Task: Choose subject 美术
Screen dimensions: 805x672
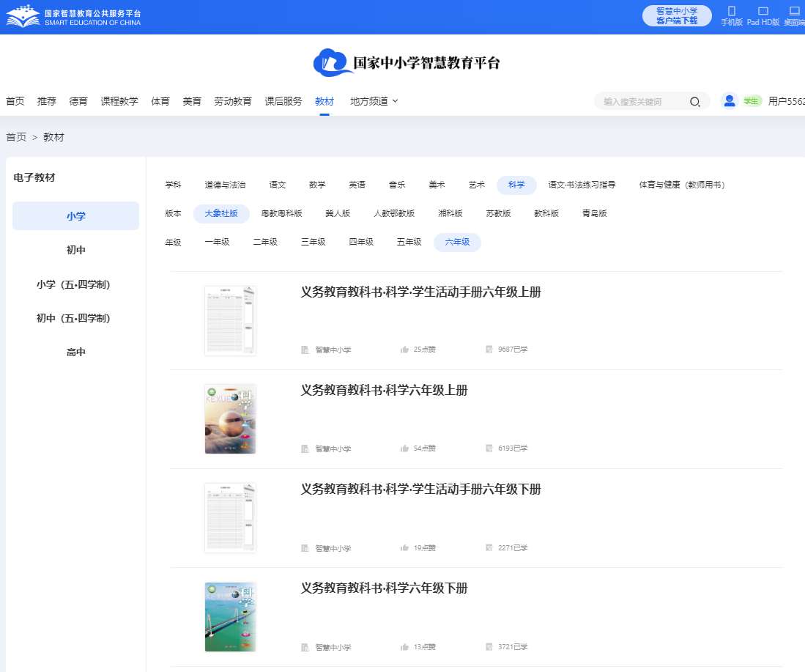Action: click(x=437, y=185)
